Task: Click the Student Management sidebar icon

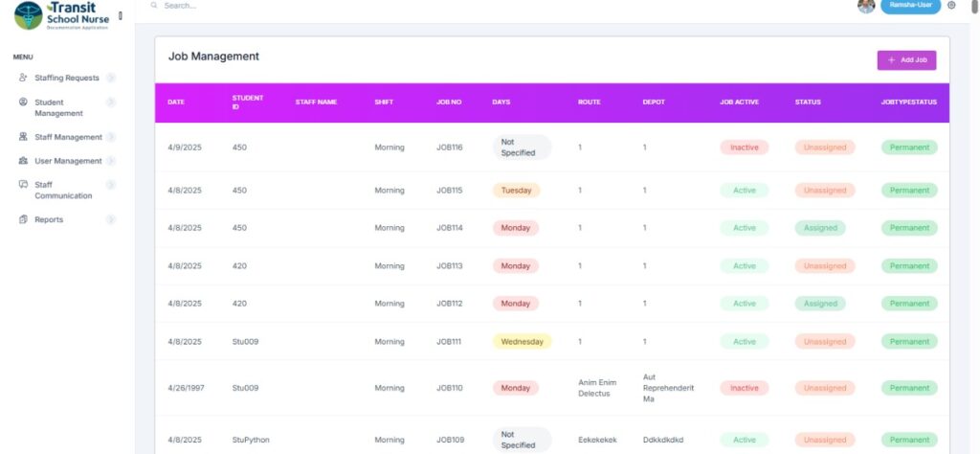Action: pos(23,102)
